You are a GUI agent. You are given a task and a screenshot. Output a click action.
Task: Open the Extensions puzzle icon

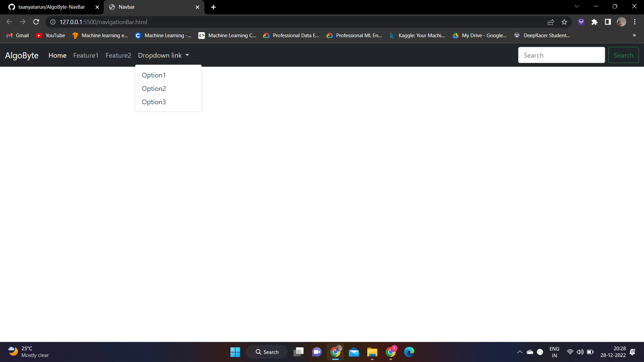[x=594, y=22]
